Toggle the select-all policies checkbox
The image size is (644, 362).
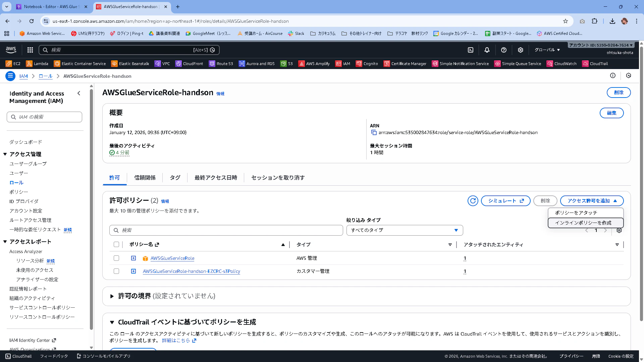coord(116,244)
